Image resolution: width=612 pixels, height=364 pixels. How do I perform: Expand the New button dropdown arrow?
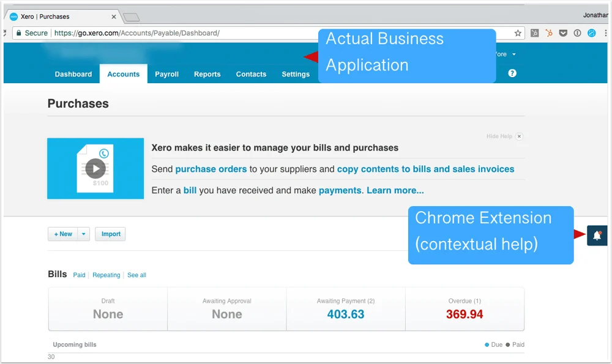(x=83, y=234)
